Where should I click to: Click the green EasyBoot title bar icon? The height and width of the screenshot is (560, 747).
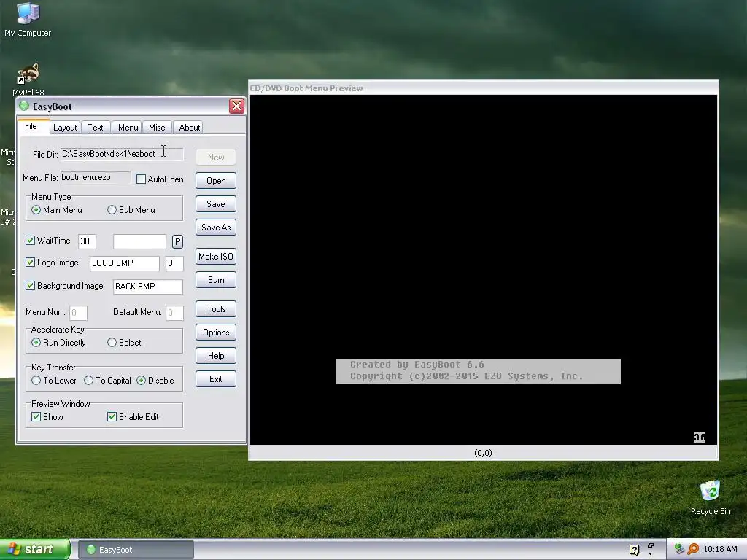[24, 106]
